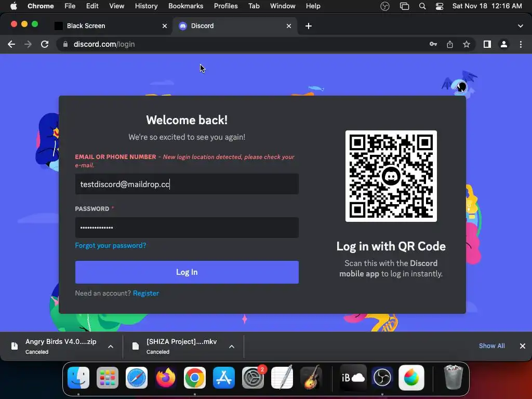532x399 pixels.
Task: Open the Profiles menu
Action: pos(225,6)
